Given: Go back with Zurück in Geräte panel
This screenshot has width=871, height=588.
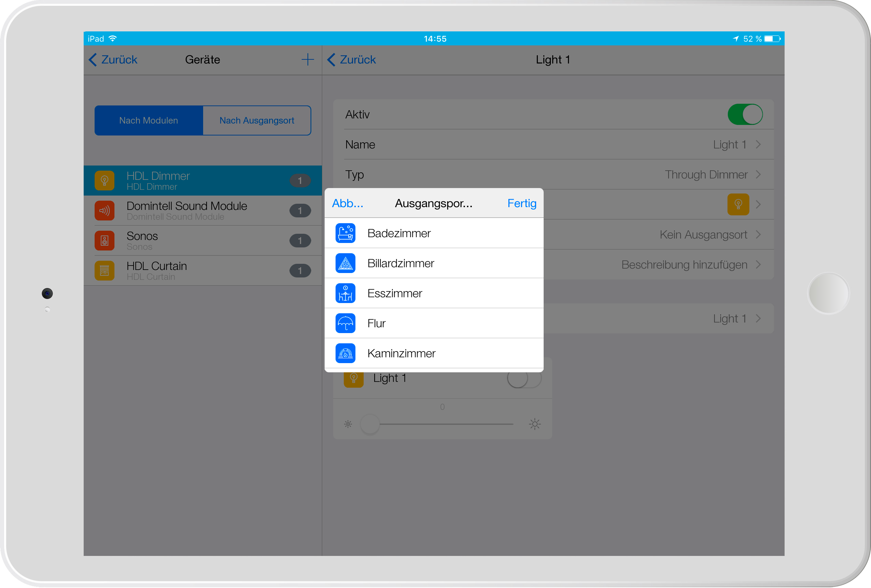Looking at the screenshot, I should [113, 59].
